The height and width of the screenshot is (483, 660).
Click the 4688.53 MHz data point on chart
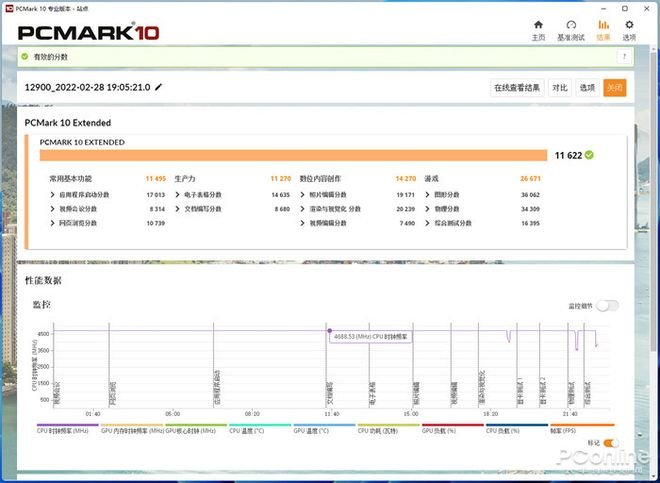click(329, 330)
